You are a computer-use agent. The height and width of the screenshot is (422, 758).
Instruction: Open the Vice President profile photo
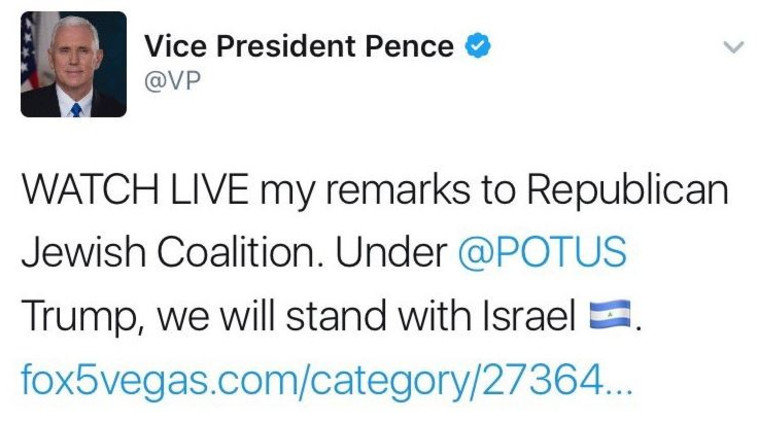tap(73, 65)
